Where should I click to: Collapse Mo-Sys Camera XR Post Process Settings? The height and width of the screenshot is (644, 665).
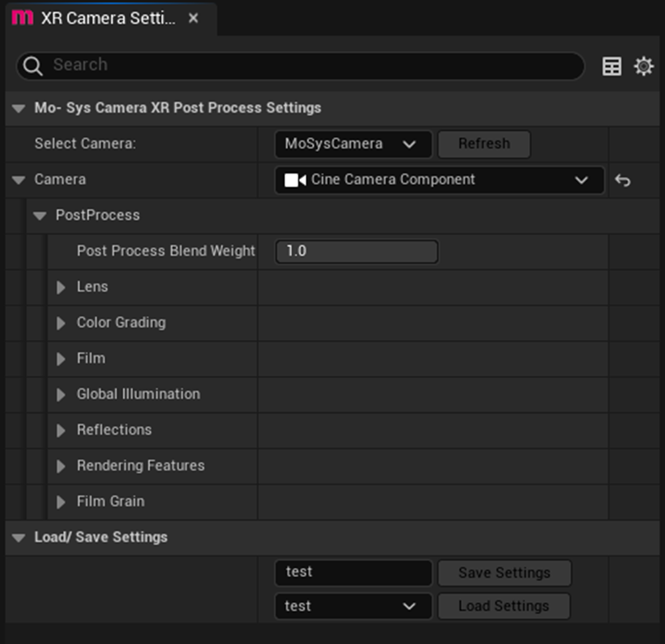[19, 108]
